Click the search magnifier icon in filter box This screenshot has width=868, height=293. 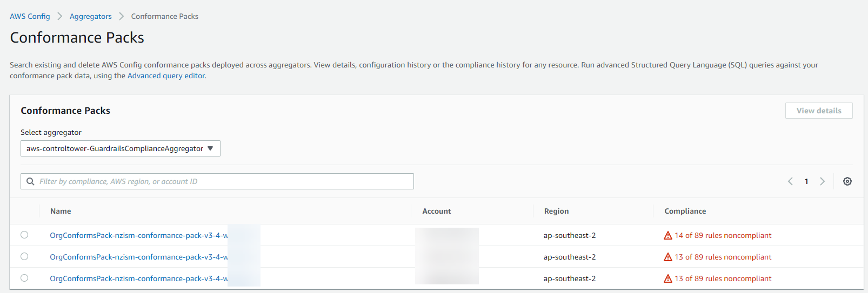(30, 181)
